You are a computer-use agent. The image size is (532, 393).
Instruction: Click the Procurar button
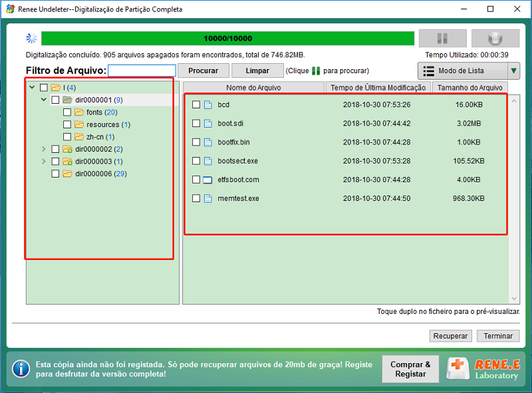[203, 70]
